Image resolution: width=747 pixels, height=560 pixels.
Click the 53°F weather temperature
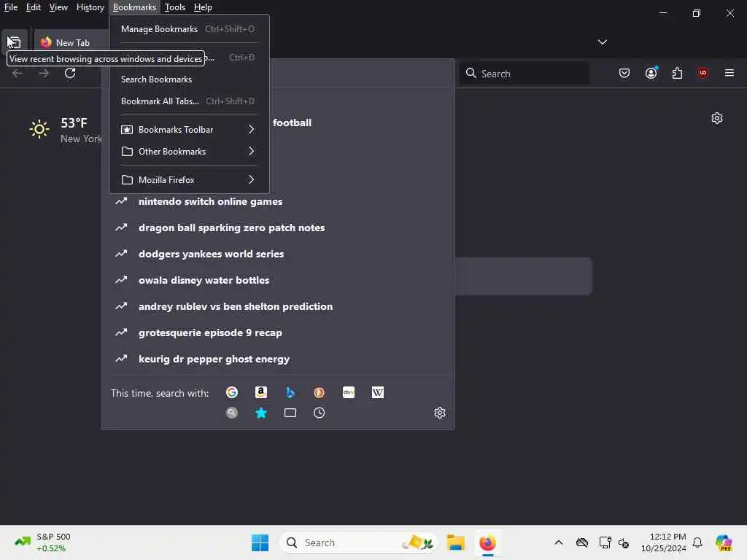click(x=74, y=122)
